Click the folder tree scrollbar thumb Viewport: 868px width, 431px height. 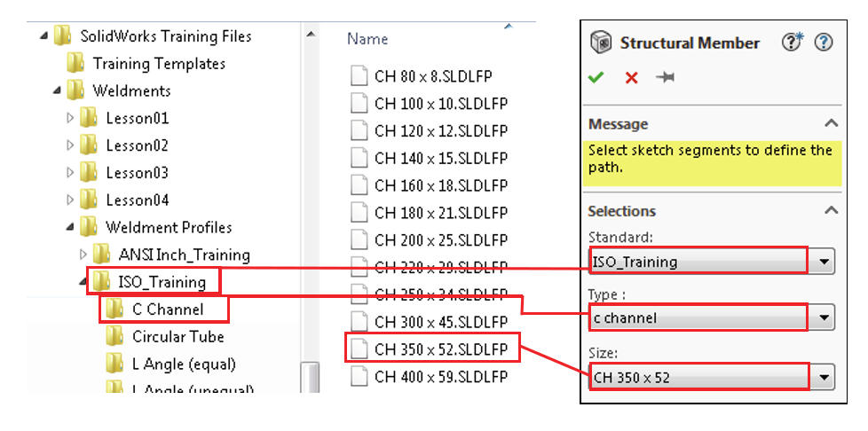(x=311, y=377)
